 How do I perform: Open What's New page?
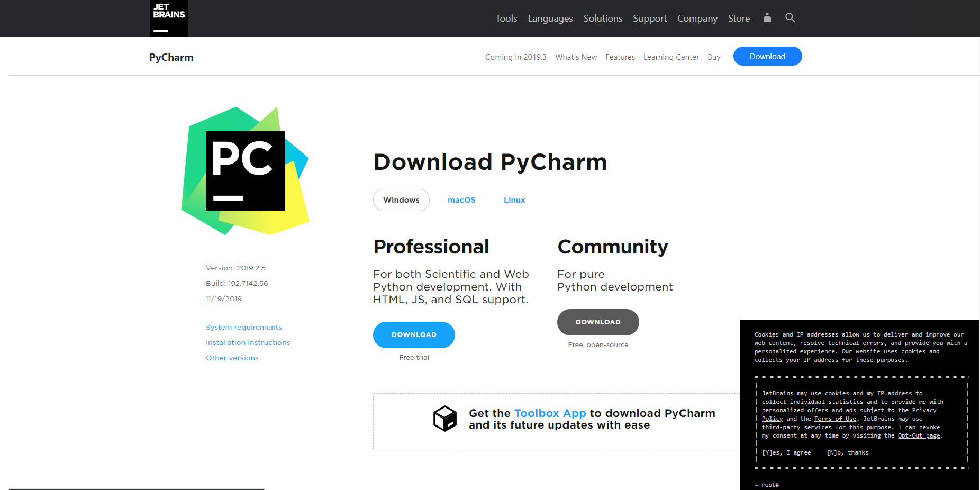pyautogui.click(x=576, y=57)
